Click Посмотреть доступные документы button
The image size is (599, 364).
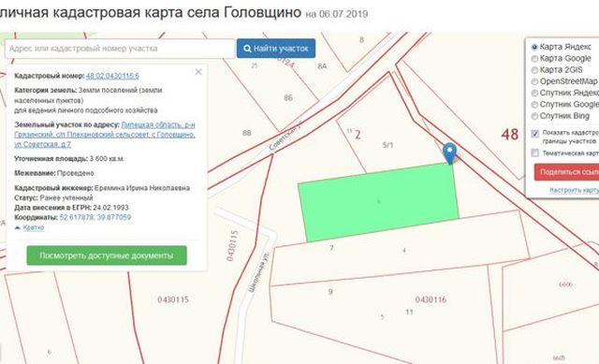click(107, 255)
